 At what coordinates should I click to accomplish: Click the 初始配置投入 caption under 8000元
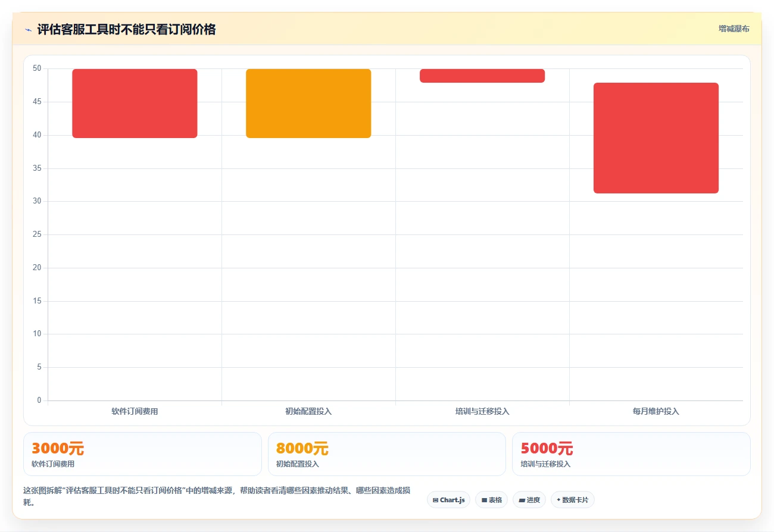[298, 464]
